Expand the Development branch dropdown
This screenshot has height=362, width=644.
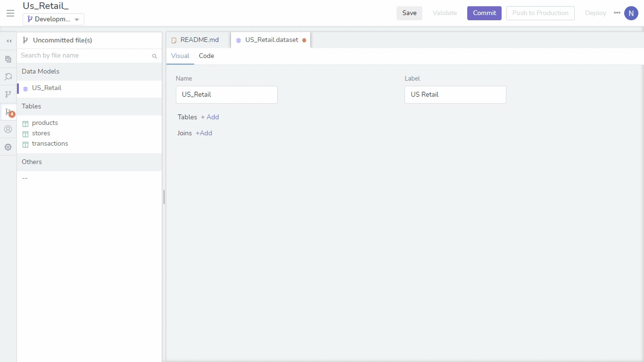[x=53, y=19]
